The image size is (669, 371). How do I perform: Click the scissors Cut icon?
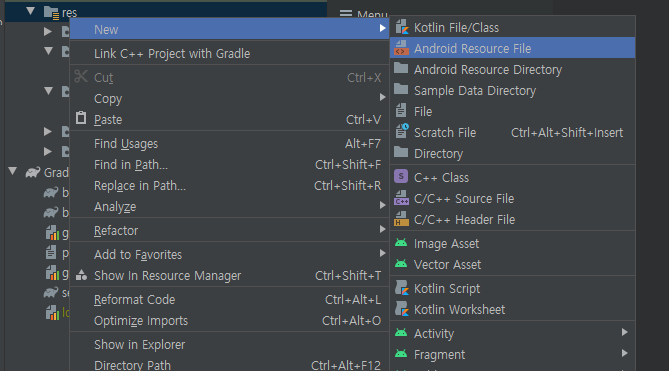[81, 77]
